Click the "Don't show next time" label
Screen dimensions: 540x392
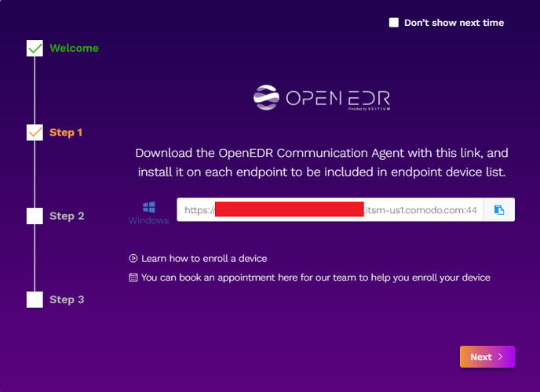[x=454, y=23]
